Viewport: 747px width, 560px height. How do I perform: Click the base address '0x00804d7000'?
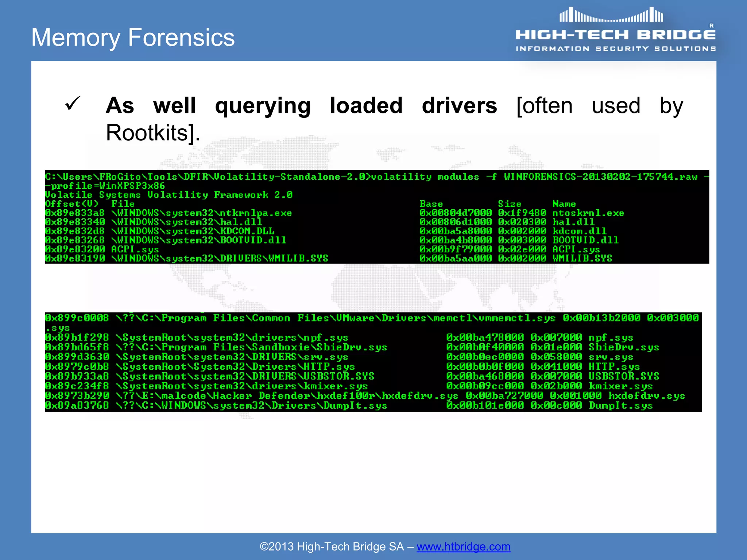click(456, 213)
